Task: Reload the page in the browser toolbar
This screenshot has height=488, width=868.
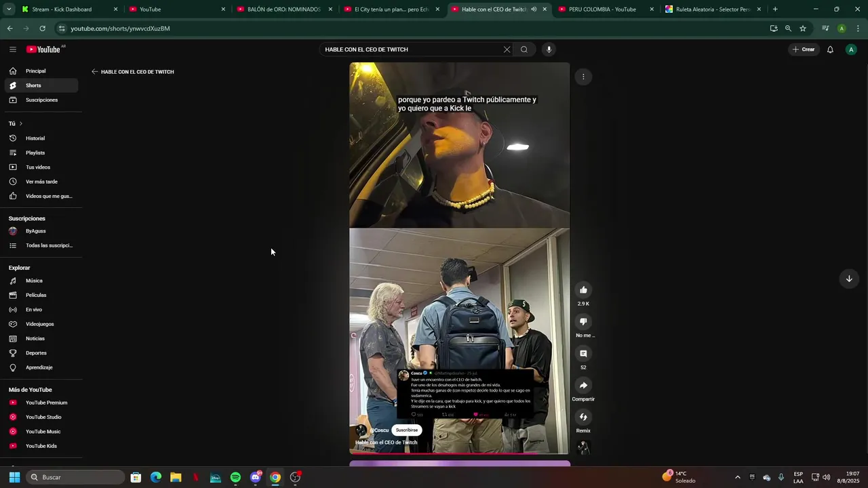Action: pyautogui.click(x=43, y=28)
